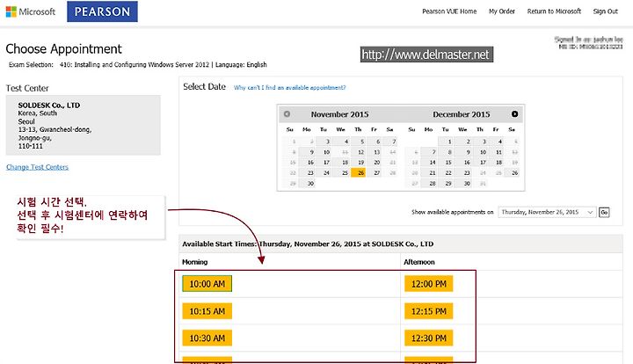The image size is (633, 364).
Task: Click the Go button
Action: coord(604,212)
